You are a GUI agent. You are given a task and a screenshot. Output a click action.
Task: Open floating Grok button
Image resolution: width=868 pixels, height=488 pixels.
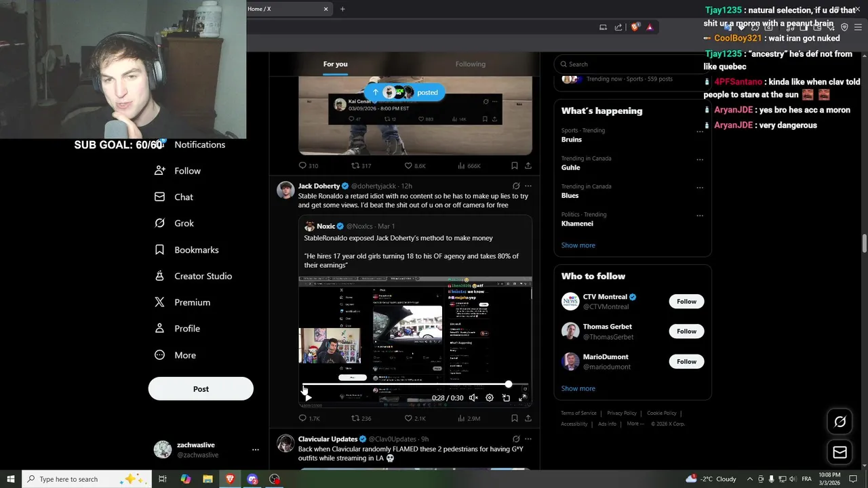point(840,422)
